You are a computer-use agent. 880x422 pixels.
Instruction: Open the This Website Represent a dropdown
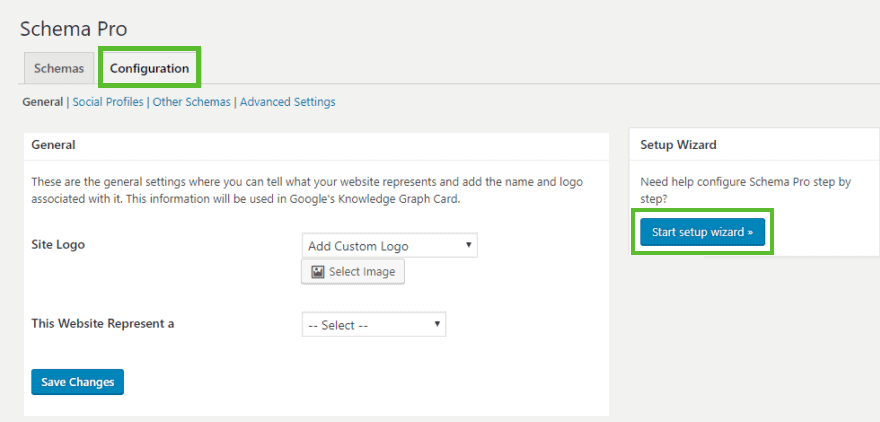pyautogui.click(x=374, y=325)
